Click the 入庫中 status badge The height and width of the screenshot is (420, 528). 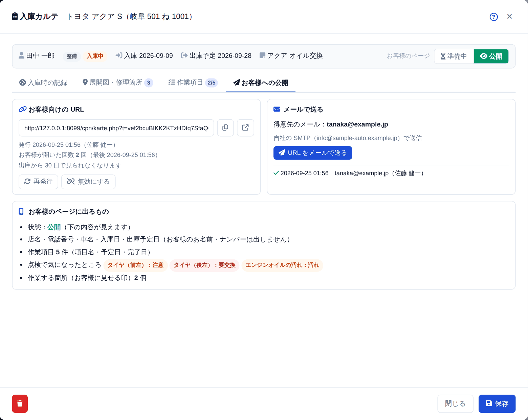(95, 56)
